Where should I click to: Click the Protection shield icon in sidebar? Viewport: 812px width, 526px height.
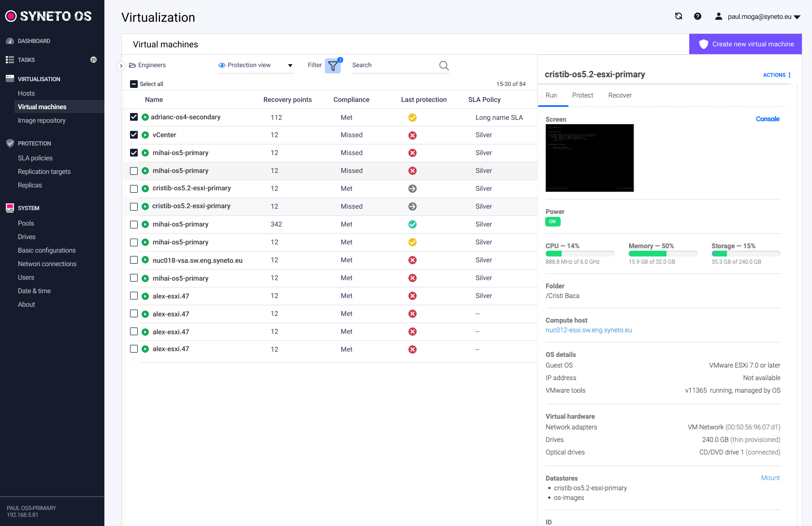(x=10, y=143)
